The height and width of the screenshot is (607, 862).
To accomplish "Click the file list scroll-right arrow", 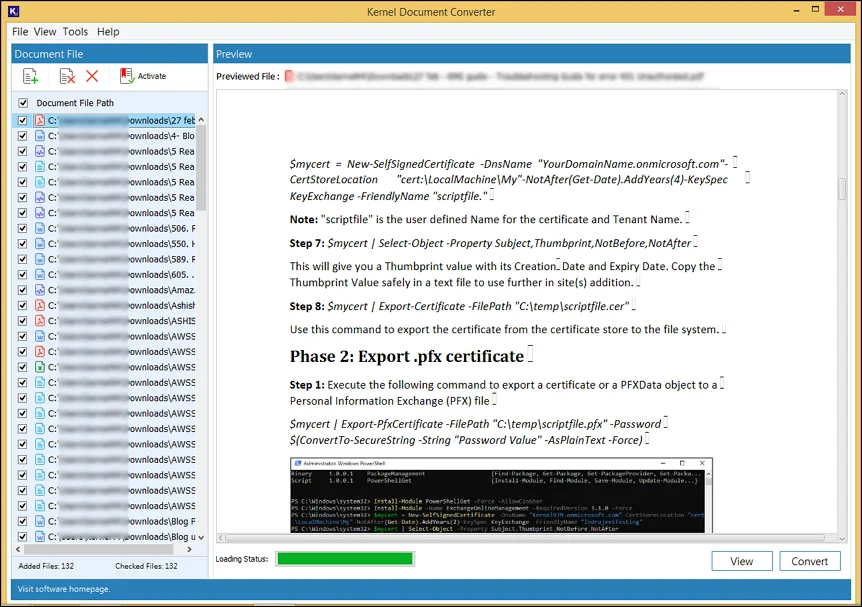I will click(x=189, y=549).
